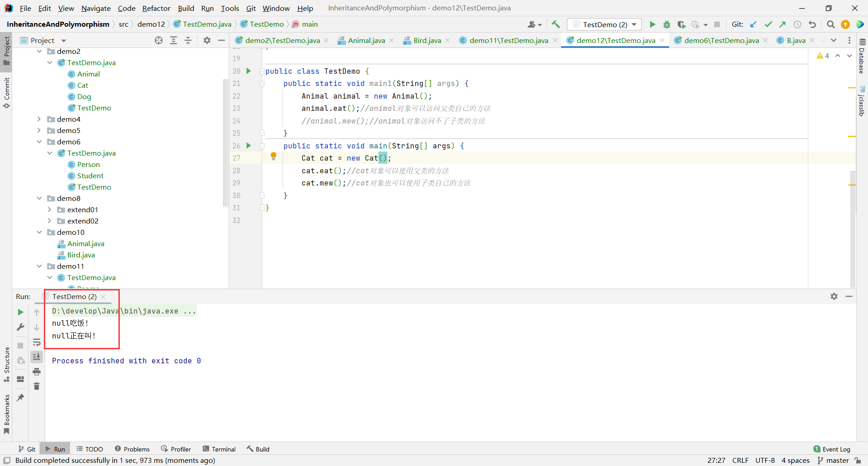Open the TestDemo (2) run configuration dropdown
868x466 pixels.
(604, 24)
